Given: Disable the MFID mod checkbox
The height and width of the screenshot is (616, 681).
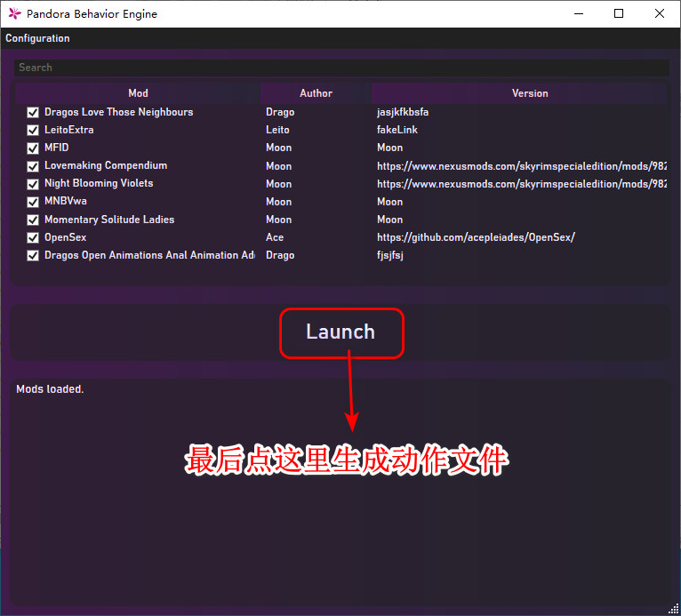Looking at the screenshot, I should 33,148.
